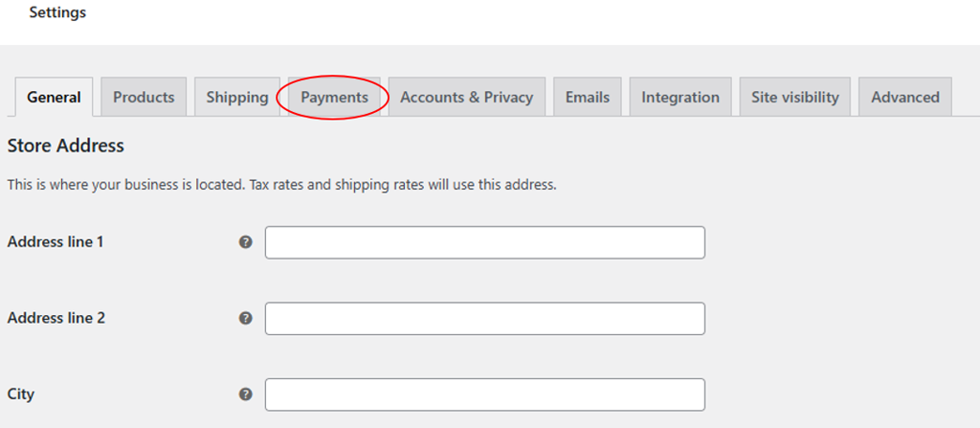This screenshot has height=428, width=980.
Task: Select the General tab
Action: pyautogui.click(x=54, y=97)
